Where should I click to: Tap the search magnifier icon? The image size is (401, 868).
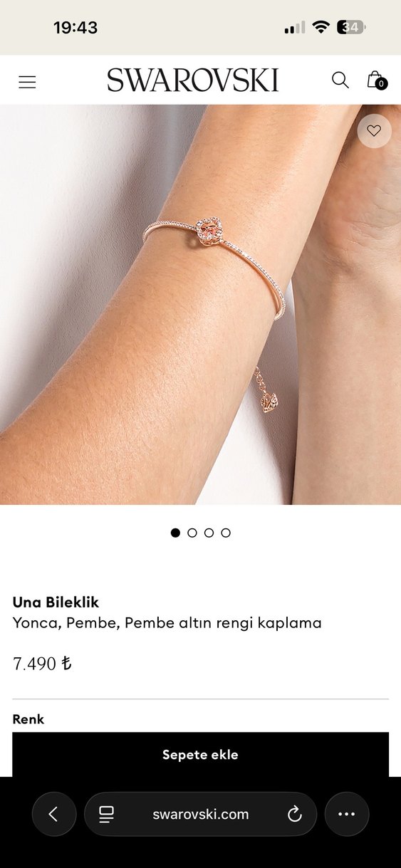coord(340,80)
